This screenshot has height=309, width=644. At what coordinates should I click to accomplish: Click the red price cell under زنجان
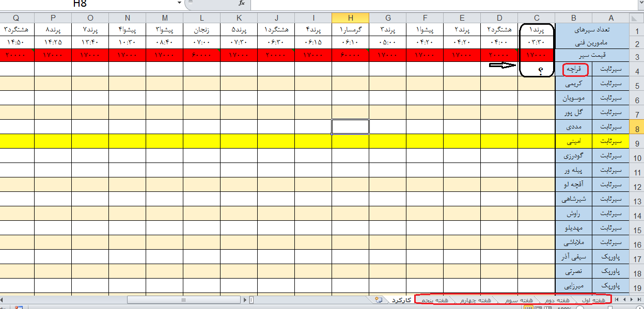(x=201, y=55)
